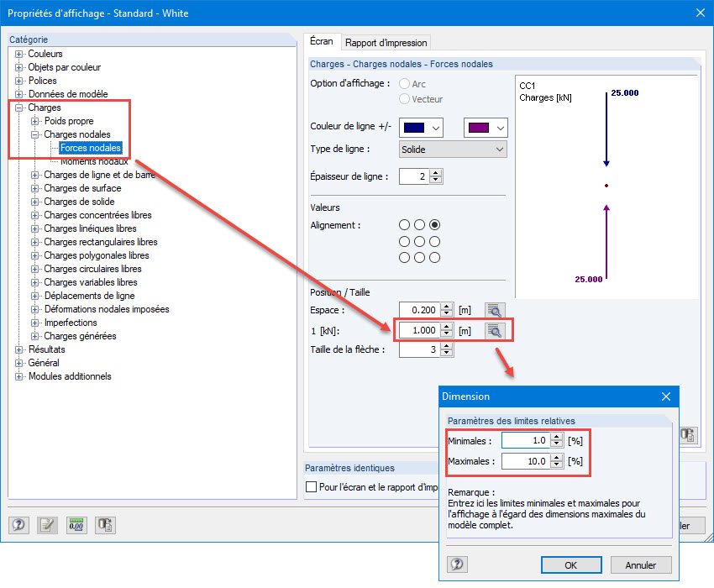Click the purple line color swatch
The image size is (714, 588).
point(479,128)
